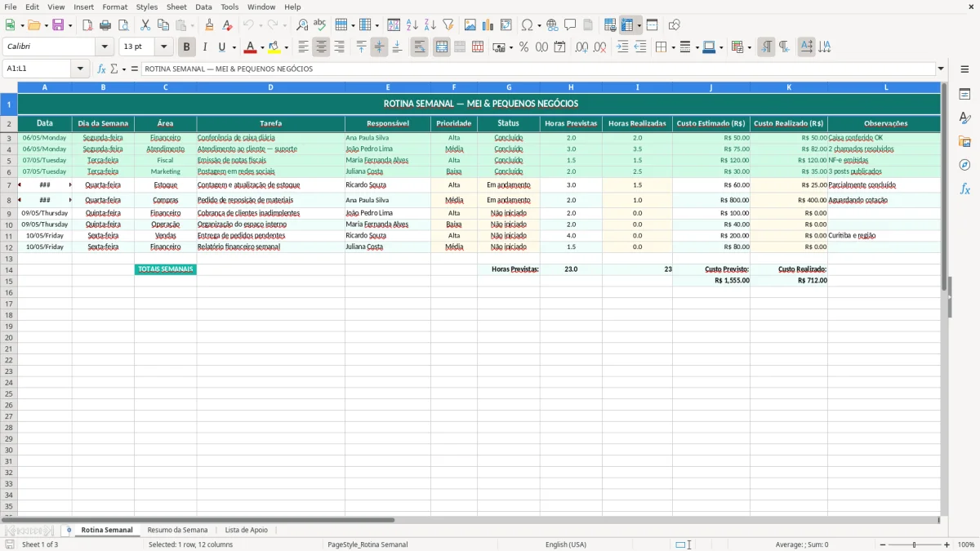Screen dimensions: 980x551
Task: Switch to Lista de Apoio tab
Action: (x=246, y=530)
